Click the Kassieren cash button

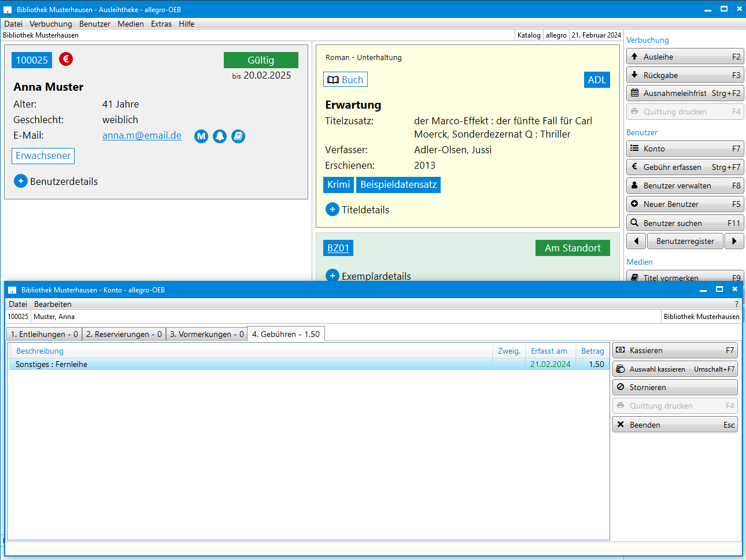(x=675, y=350)
